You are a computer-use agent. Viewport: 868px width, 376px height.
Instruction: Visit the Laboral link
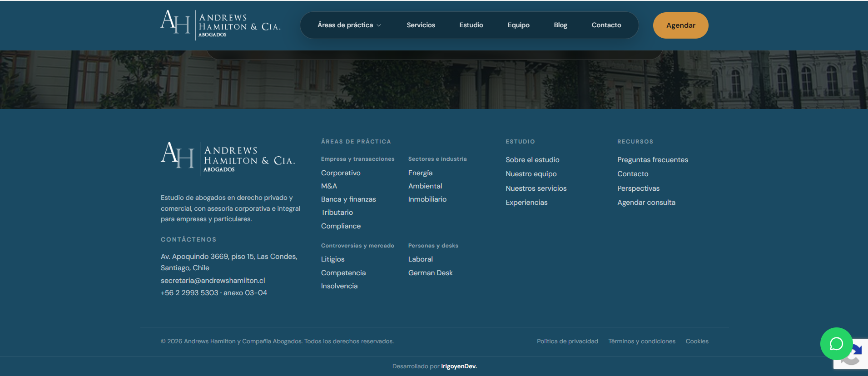421,259
